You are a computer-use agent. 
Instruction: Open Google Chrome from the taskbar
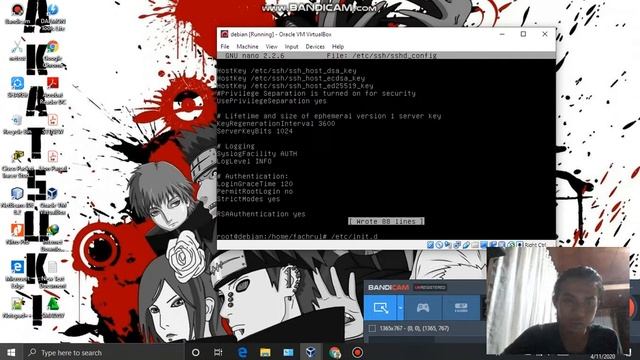(x=334, y=352)
